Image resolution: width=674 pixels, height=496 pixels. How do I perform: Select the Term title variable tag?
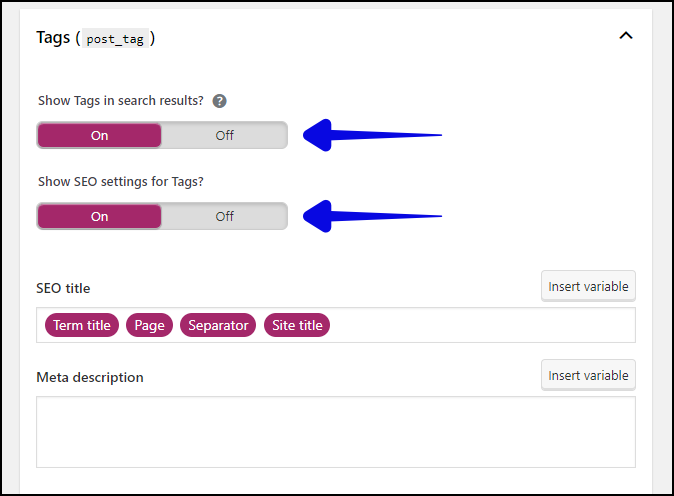[x=82, y=325]
